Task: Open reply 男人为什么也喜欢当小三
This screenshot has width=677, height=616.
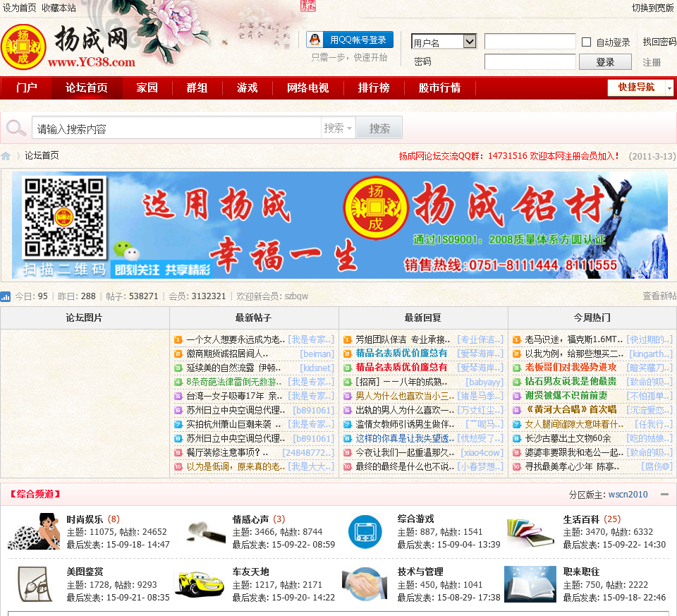Action: [405, 396]
